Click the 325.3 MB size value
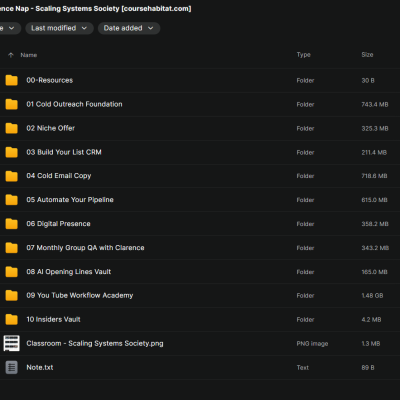Screen dimensions: 400x400 tap(375, 128)
